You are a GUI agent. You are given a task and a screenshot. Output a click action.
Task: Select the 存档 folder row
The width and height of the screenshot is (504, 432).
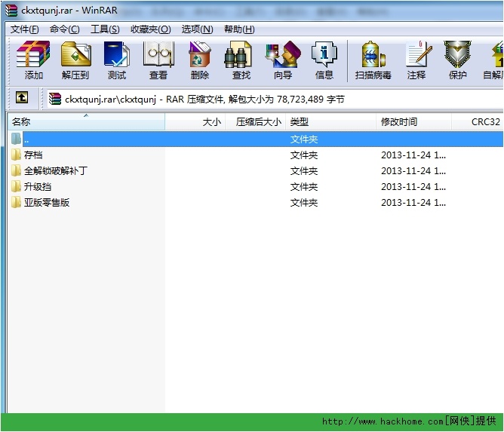click(256, 155)
